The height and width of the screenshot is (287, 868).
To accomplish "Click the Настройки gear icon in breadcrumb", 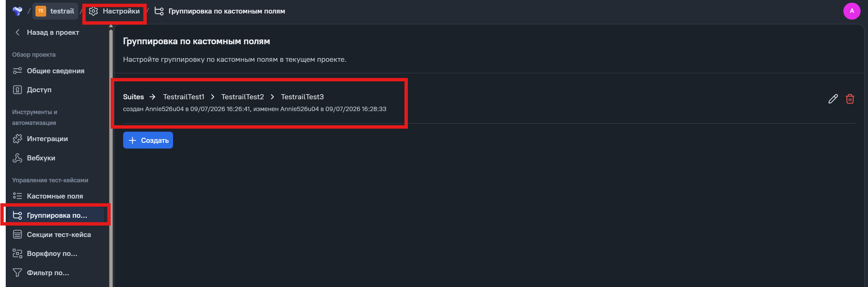I will 93,11.
